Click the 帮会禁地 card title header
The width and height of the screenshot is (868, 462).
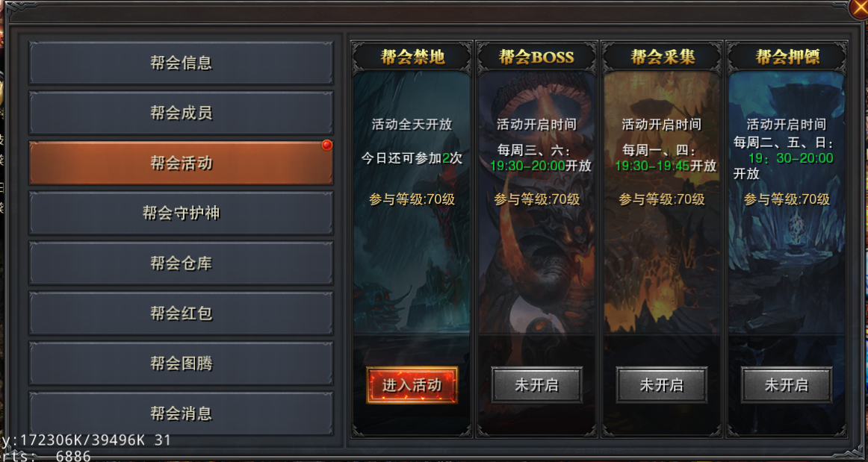[412, 57]
